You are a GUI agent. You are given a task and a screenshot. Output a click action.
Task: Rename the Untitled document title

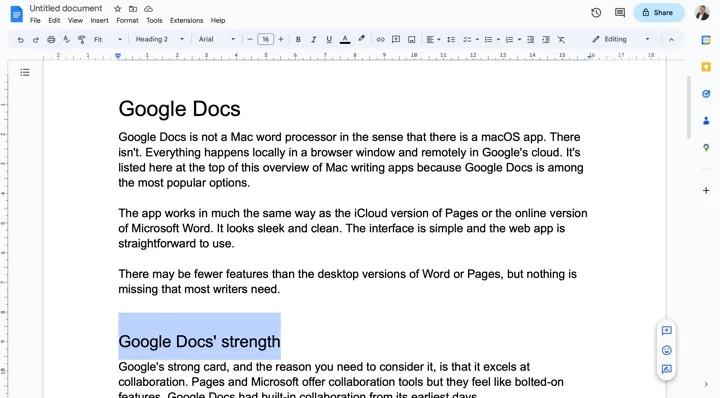point(66,8)
